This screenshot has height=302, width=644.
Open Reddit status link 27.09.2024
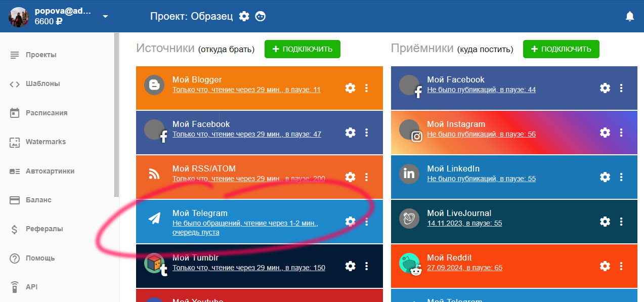click(x=465, y=268)
